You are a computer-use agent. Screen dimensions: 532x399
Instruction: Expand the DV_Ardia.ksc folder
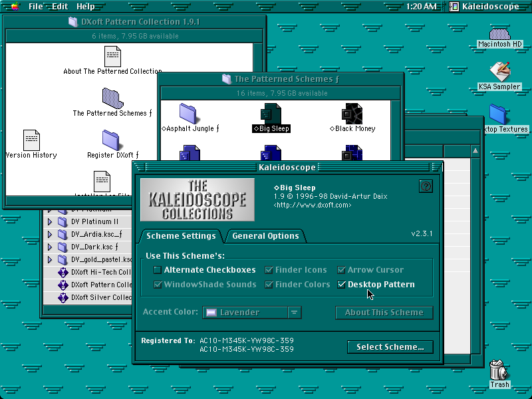tap(49, 234)
